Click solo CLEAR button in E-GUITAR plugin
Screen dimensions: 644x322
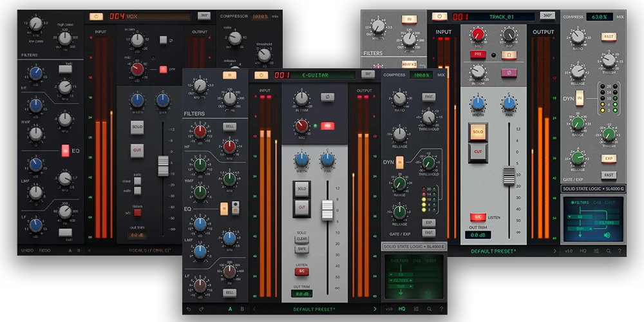pos(302,239)
